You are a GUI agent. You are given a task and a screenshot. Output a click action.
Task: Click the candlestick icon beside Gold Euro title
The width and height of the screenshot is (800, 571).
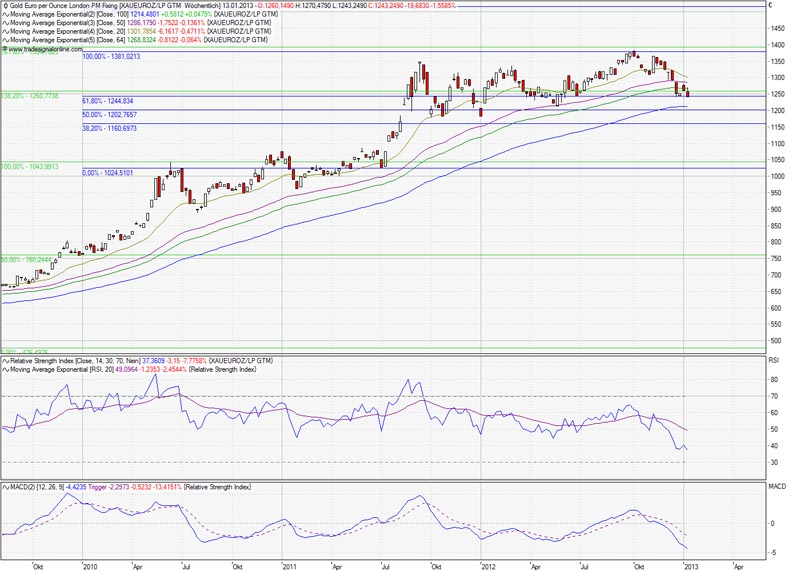tap(6, 6)
